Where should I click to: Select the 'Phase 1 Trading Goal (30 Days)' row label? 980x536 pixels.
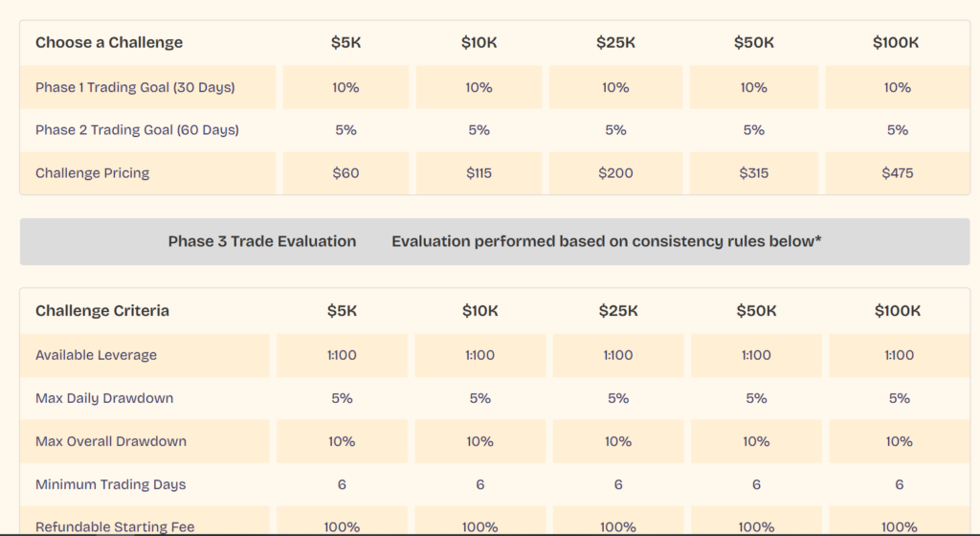[x=135, y=87]
